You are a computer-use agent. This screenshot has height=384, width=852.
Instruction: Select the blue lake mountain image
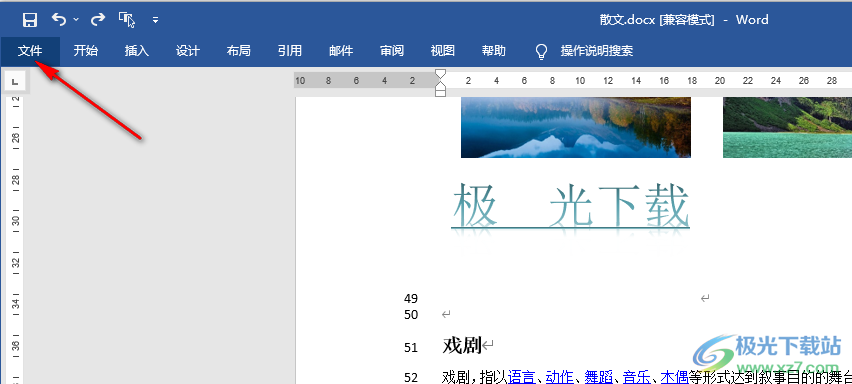576,128
